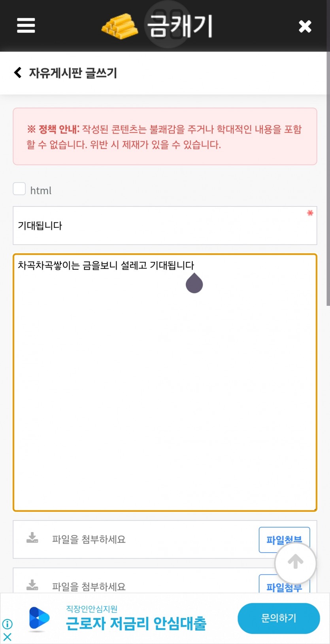The width and height of the screenshot is (330, 644).
Task: Tap the ad info icon
Action: (7, 624)
